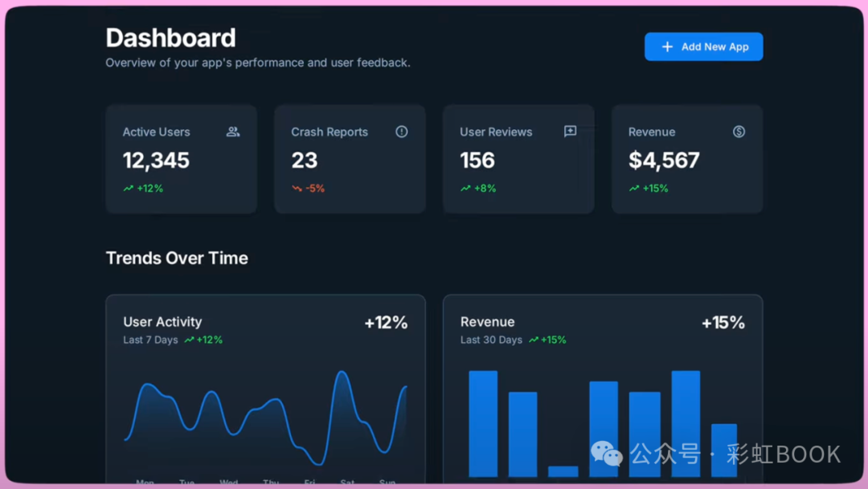868x489 pixels.
Task: Select the shortest bar in Revenue chart
Action: coord(563,471)
